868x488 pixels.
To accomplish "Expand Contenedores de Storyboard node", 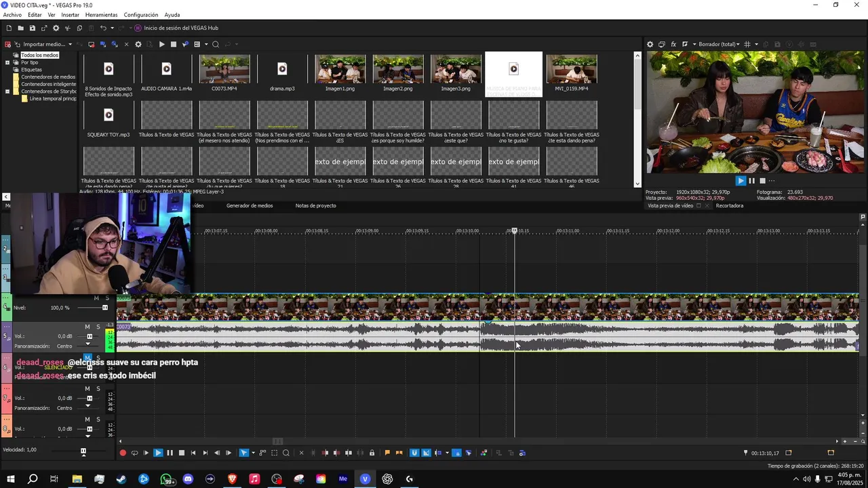I will [x=7, y=91].
